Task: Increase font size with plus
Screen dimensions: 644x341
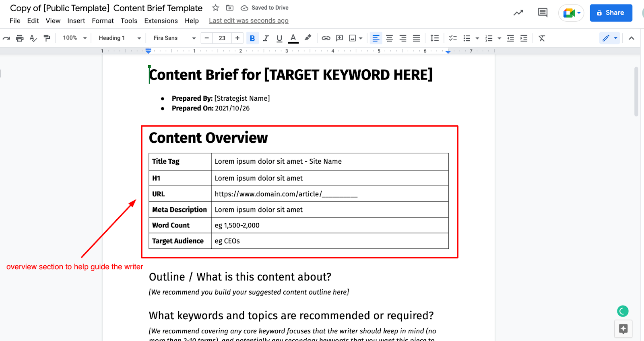Action: (237, 38)
